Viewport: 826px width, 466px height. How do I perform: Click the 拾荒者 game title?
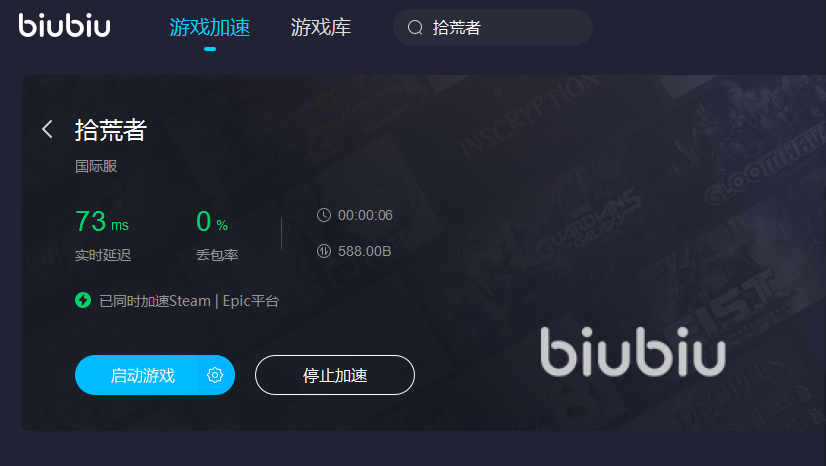[111, 130]
